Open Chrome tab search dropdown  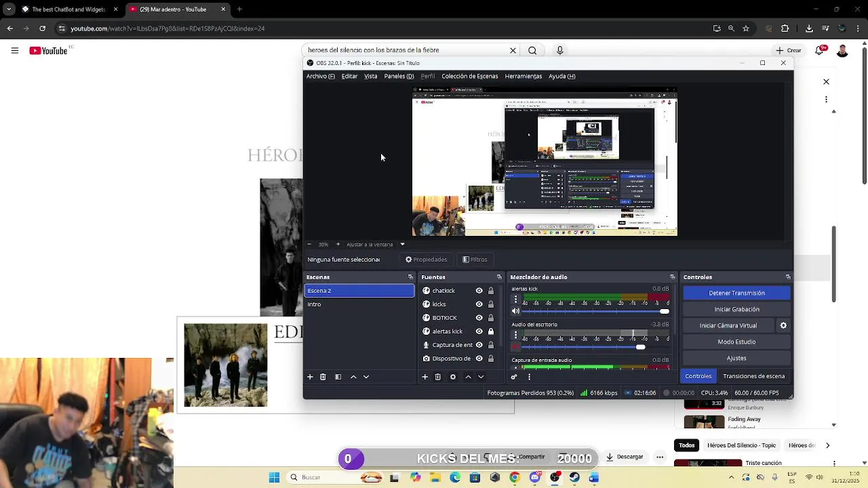point(9,9)
